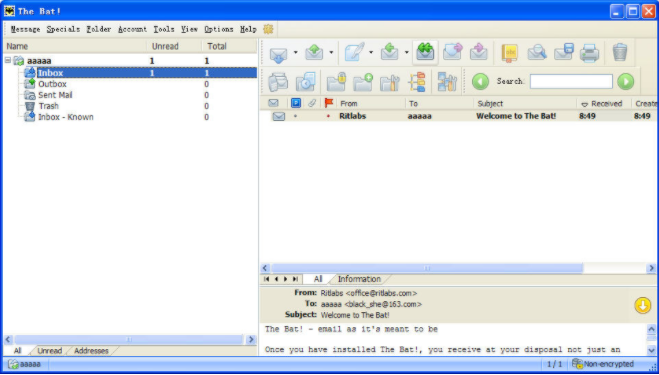Click the Forward message icon
The height and width of the screenshot is (375, 659).
click(453, 53)
